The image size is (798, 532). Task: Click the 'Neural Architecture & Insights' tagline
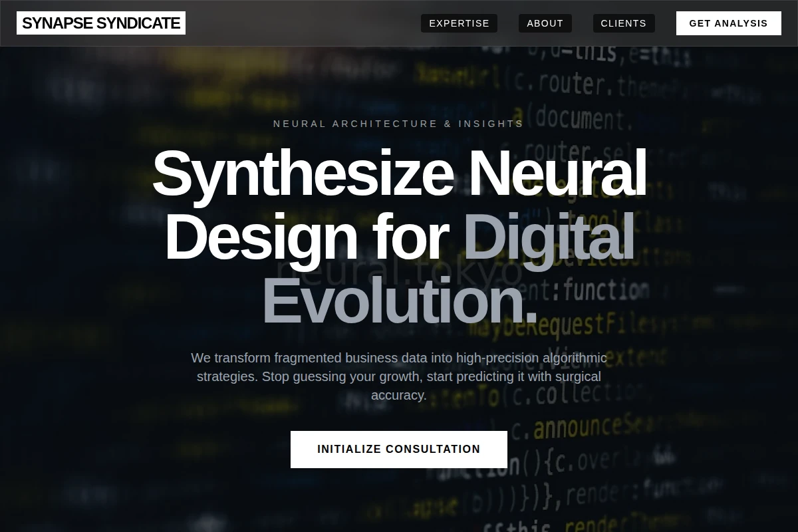(x=399, y=124)
